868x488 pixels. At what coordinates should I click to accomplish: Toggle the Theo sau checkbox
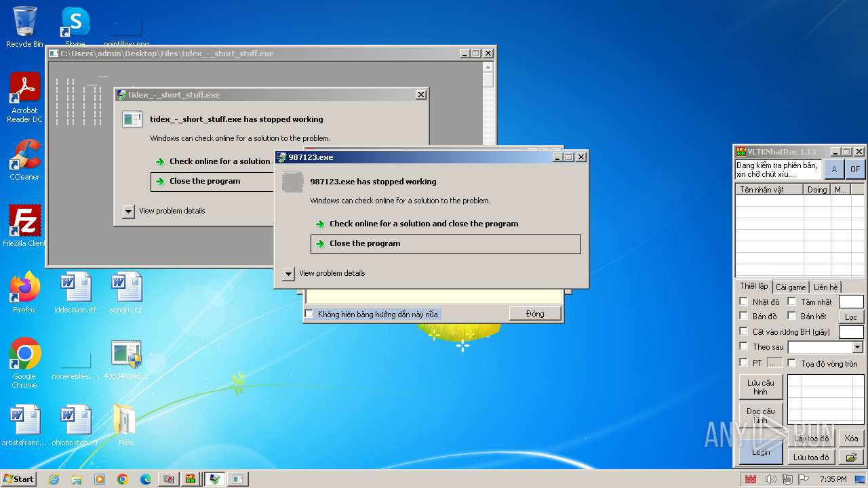743,346
